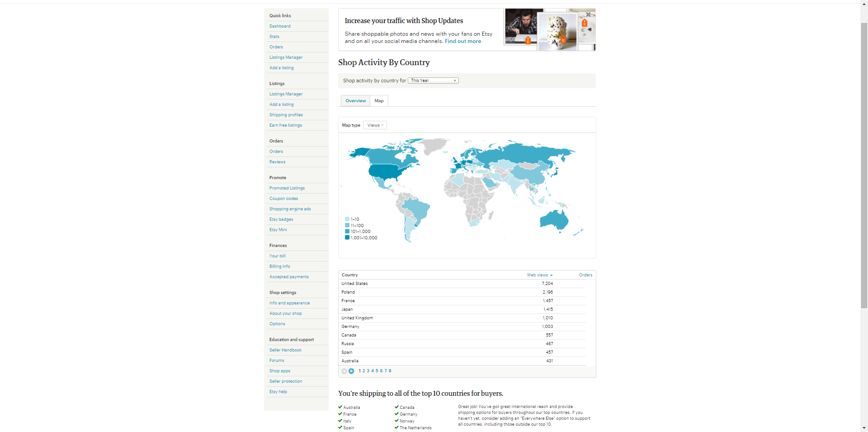Viewport: 868px width, 432px height.
Task: Open Promoted Listings in the sidebar
Action: click(287, 188)
